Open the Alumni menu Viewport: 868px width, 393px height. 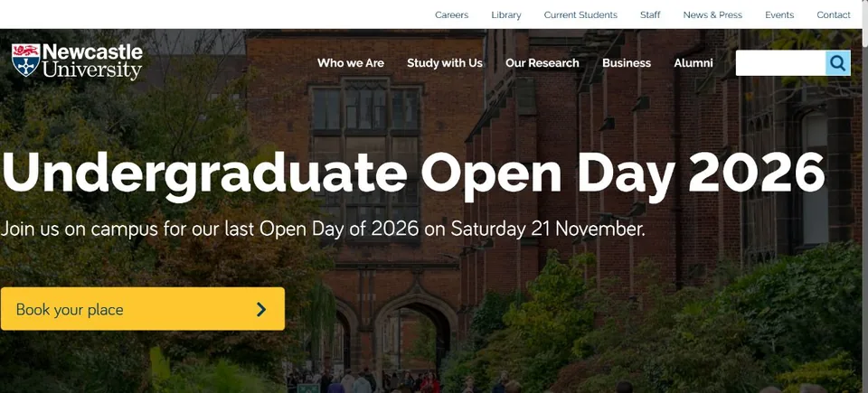coord(693,63)
